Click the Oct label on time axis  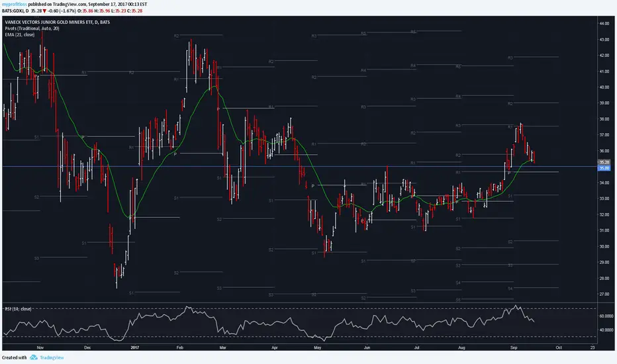pyautogui.click(x=558, y=347)
